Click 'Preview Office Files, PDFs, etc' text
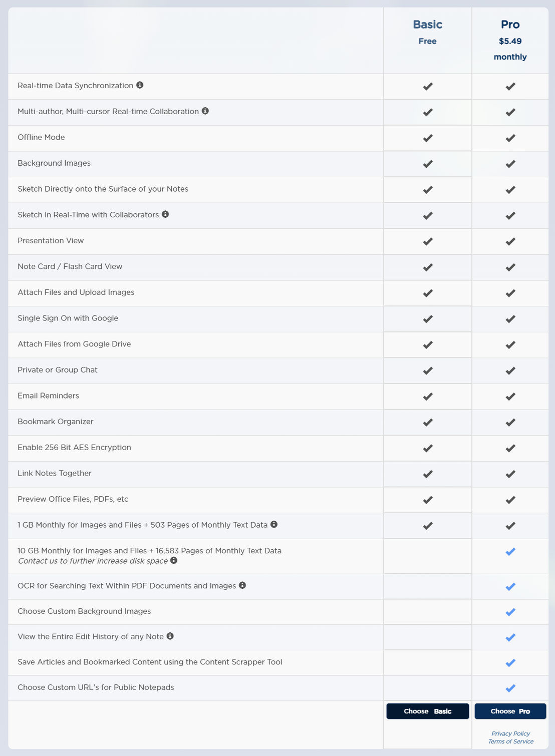This screenshot has width=555, height=756. (x=73, y=499)
